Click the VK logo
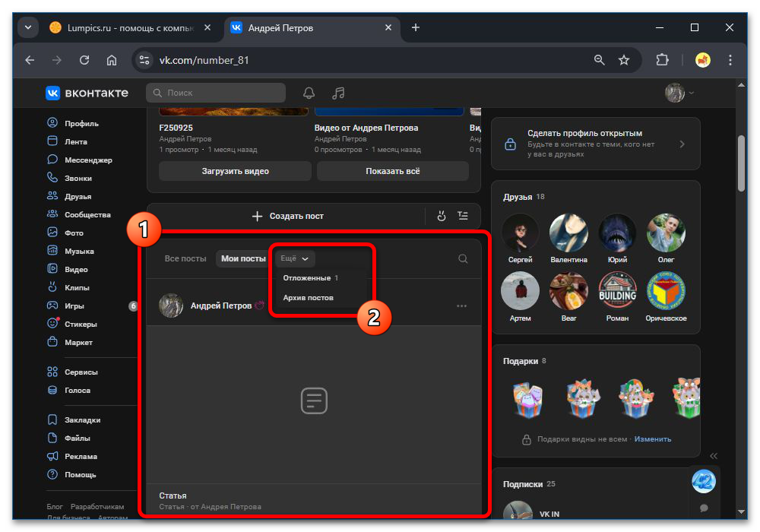This screenshot has height=532, width=760. pyautogui.click(x=87, y=93)
